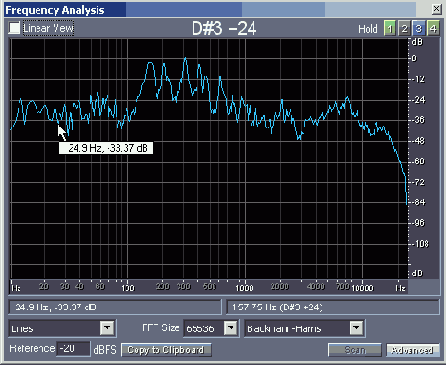Close the Frequency Analysis window

[x=436, y=9]
